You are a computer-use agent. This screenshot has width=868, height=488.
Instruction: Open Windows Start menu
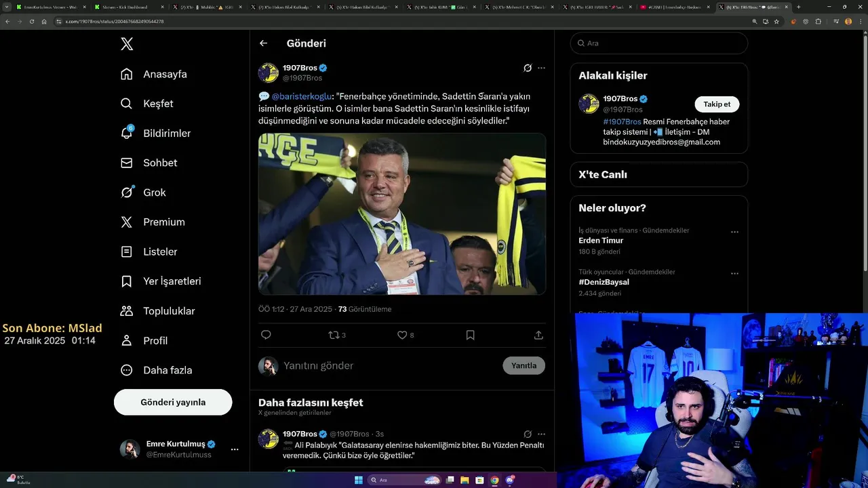(x=359, y=480)
